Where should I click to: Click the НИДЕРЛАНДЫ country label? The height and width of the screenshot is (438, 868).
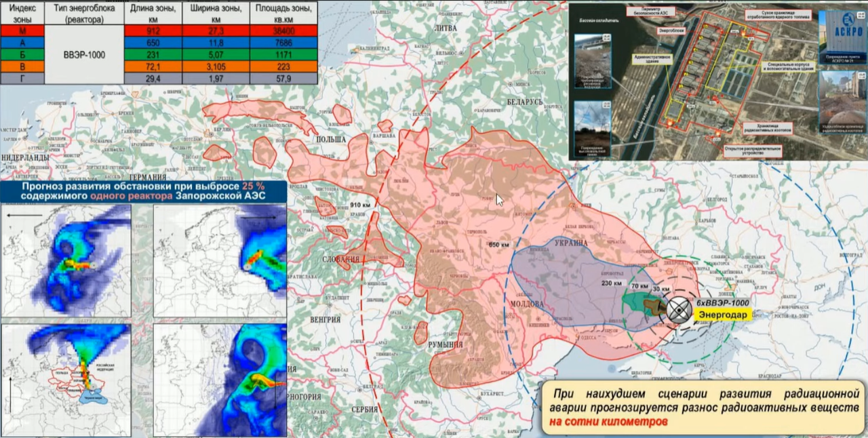coord(26,157)
